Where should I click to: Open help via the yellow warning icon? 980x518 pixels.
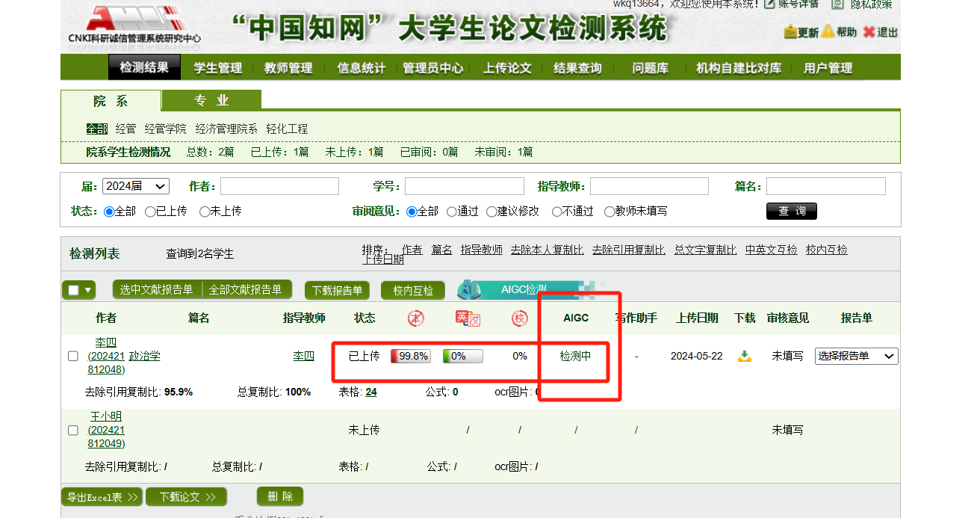click(828, 31)
